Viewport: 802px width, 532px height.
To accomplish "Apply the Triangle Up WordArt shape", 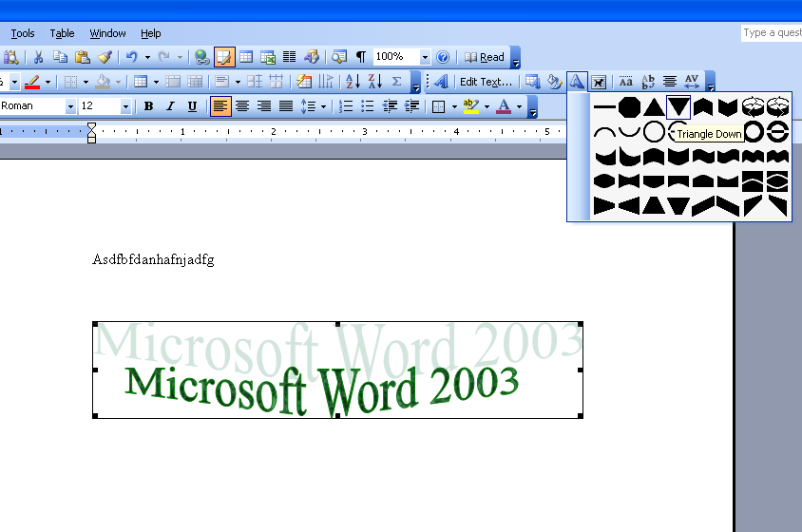I will (654, 107).
